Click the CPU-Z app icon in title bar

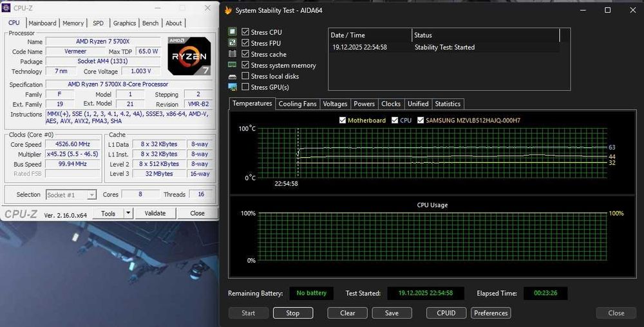6,8
